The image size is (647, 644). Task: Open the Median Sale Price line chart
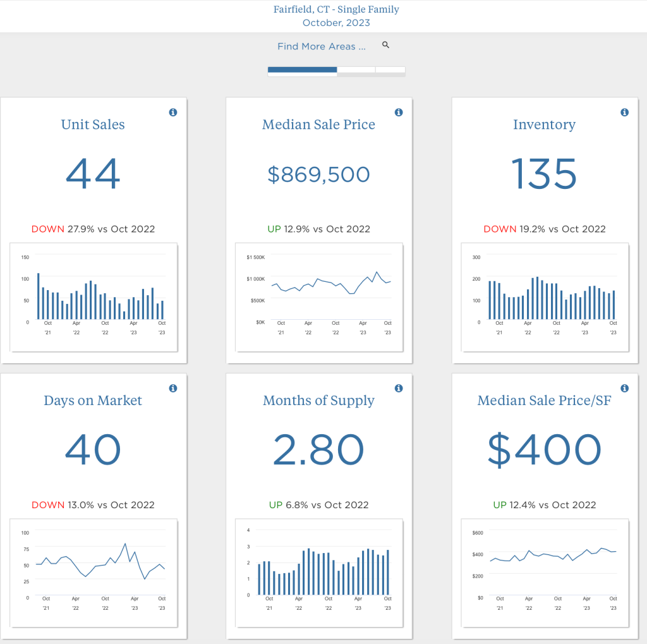pyautogui.click(x=319, y=296)
